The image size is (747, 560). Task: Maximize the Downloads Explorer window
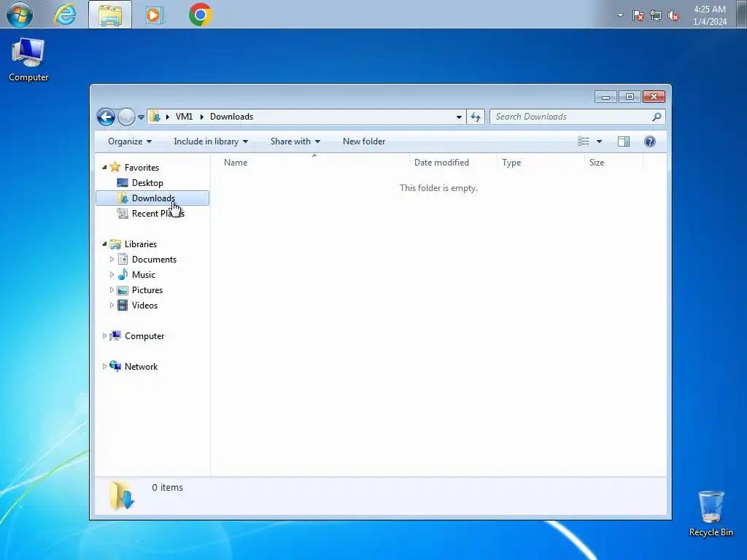630,97
